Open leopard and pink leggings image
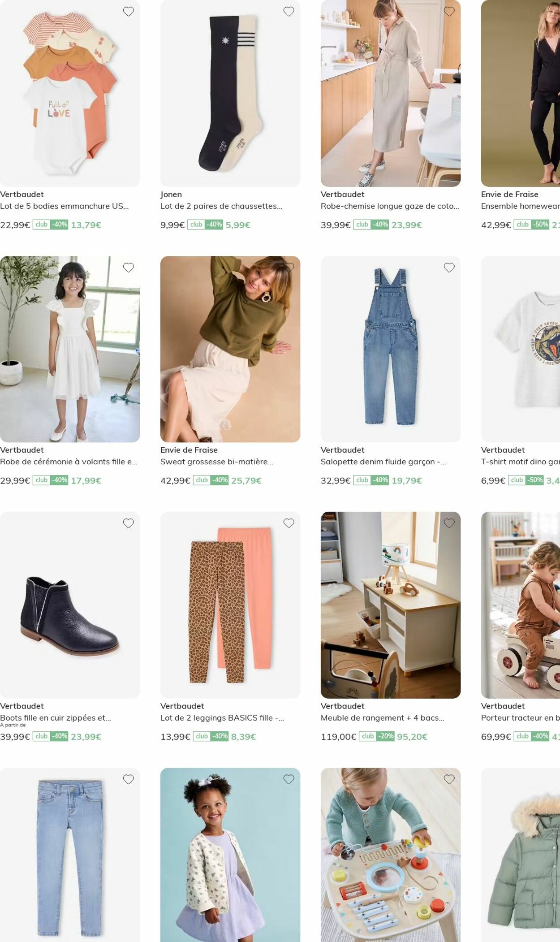560x942 pixels. [230, 605]
